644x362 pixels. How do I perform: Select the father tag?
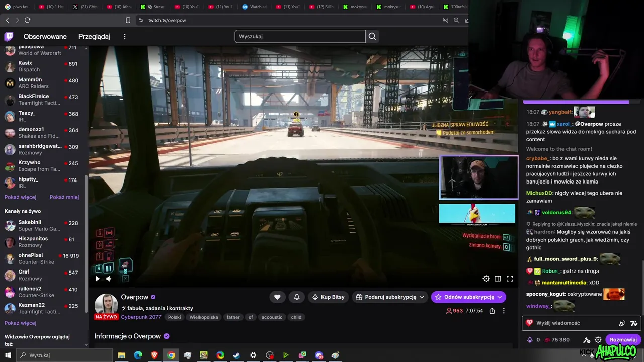[233, 317]
